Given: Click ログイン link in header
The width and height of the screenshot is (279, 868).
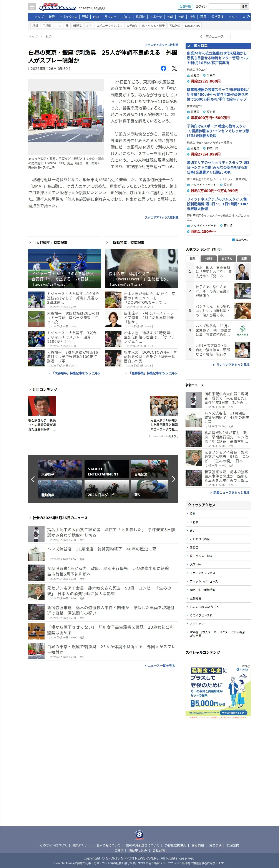Looking at the screenshot, I should tap(201, 7).
